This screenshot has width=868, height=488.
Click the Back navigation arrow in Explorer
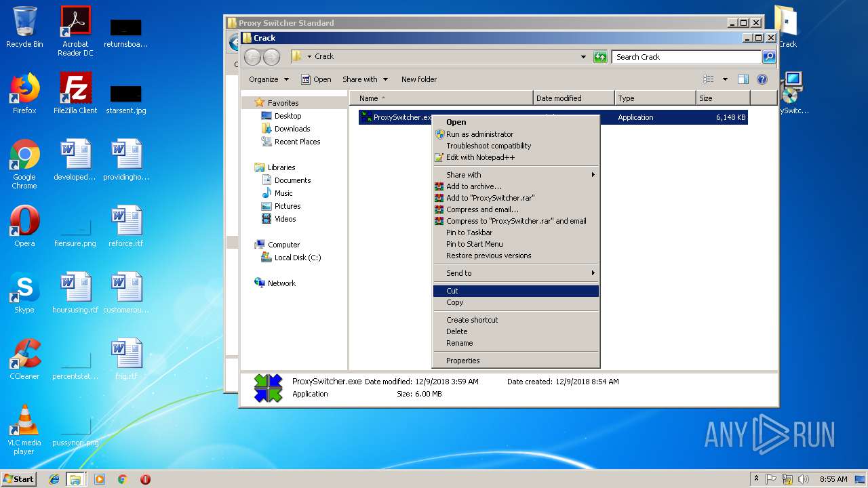[x=252, y=57]
